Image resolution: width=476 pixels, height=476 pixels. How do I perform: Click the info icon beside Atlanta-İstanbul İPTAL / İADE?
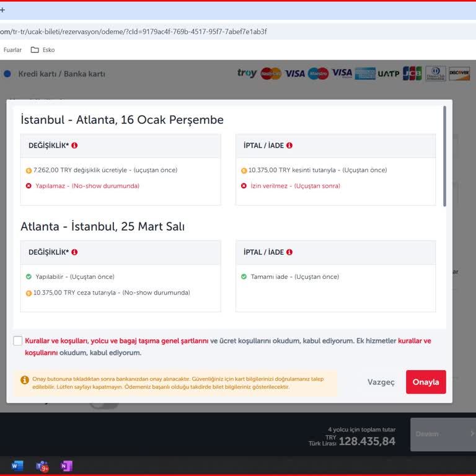289,252
